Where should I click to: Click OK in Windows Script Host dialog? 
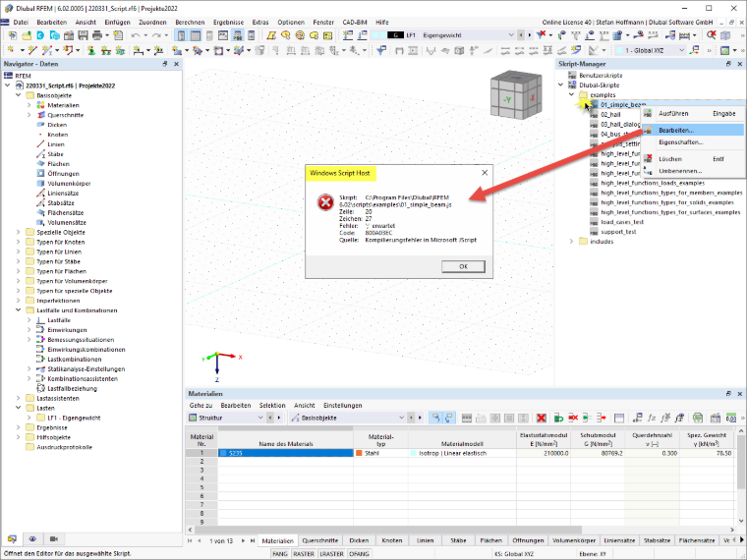(x=463, y=266)
